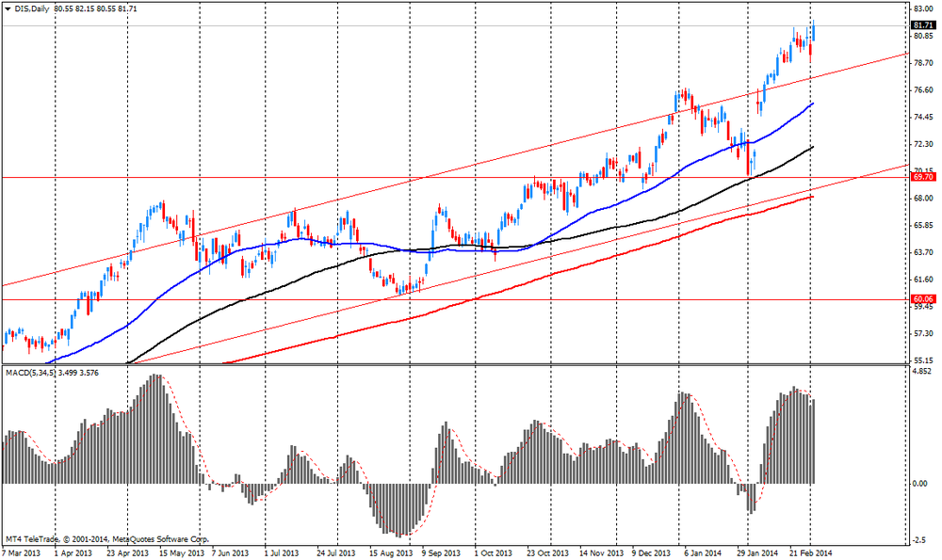
Task: Click the 9 Dec 2013 date label
Action: [651, 552]
